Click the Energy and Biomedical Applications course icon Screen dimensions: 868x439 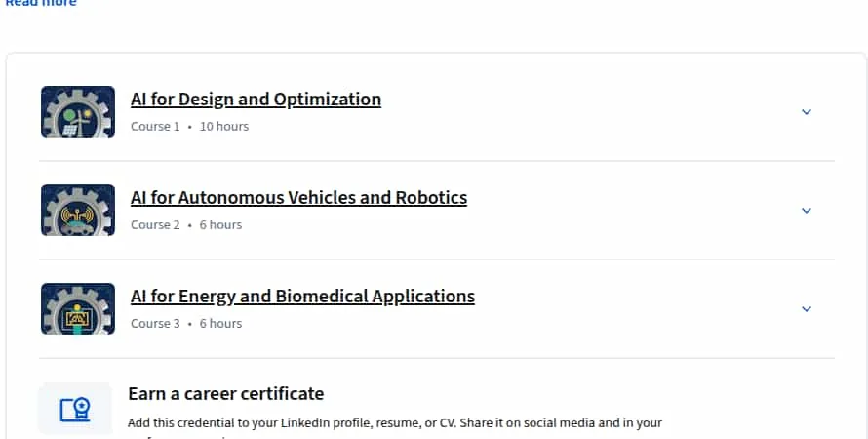78,308
